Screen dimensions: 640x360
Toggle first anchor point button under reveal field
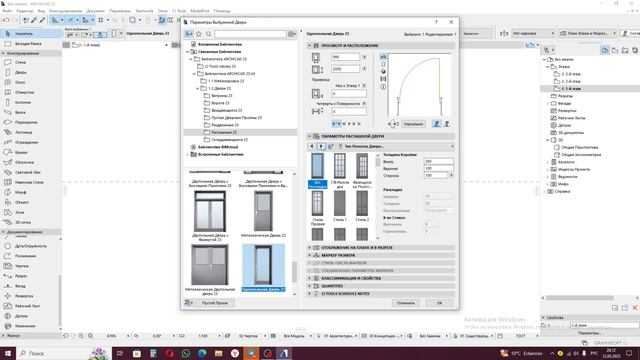(x=335, y=124)
